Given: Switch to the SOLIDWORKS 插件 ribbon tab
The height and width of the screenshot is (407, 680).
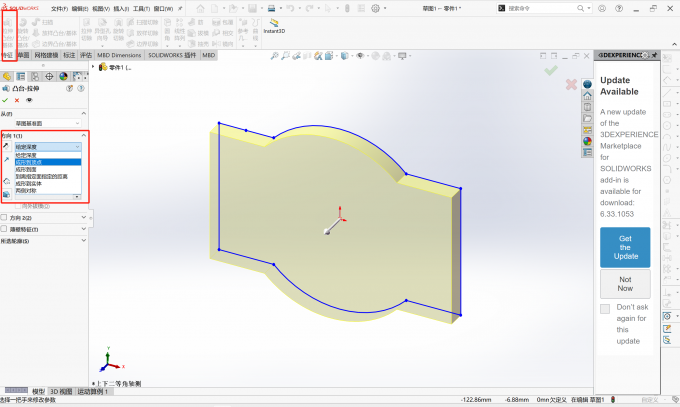Looking at the screenshot, I should pos(172,55).
